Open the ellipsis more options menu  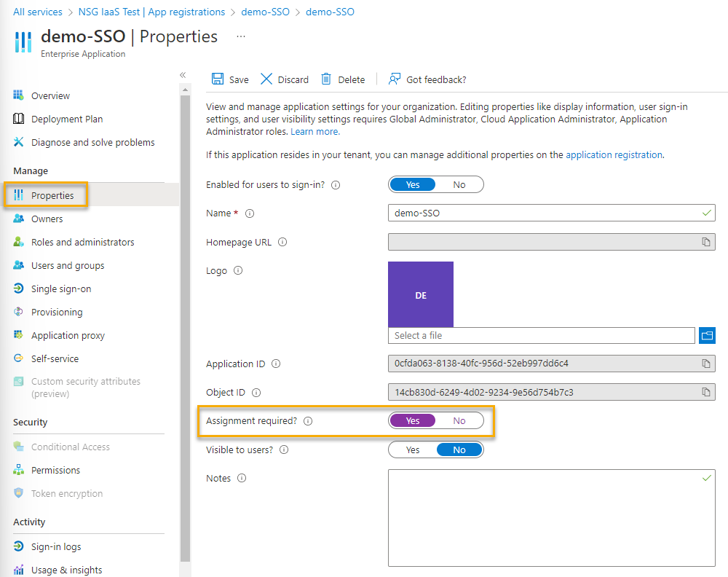(241, 36)
